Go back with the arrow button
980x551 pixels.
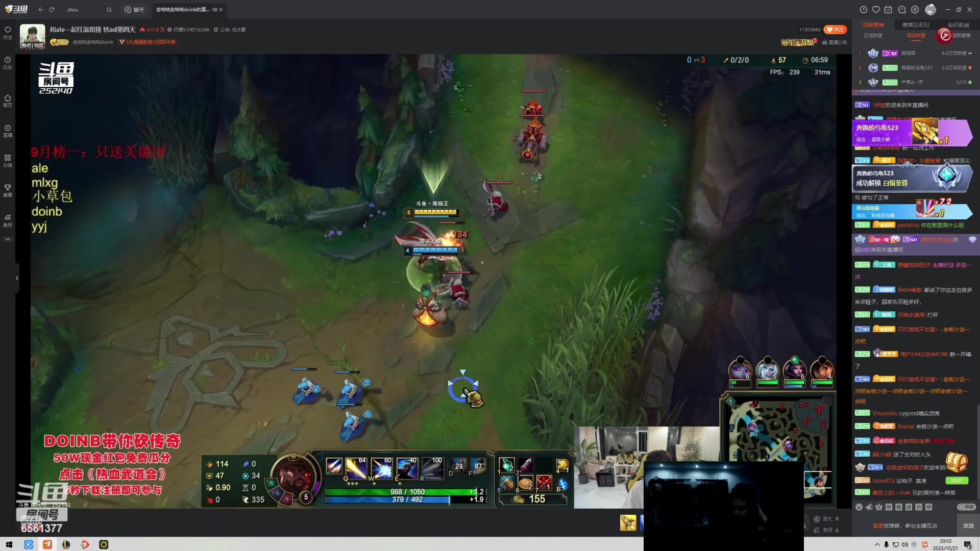click(x=41, y=10)
